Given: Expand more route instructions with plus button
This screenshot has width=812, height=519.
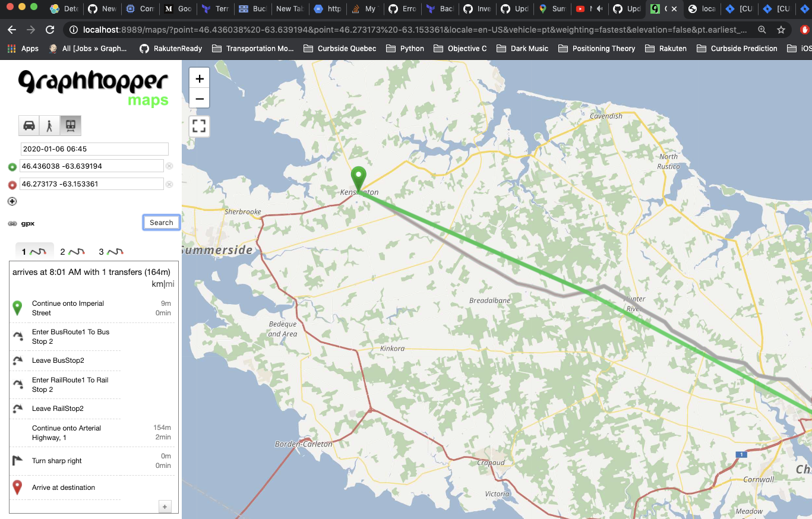Looking at the screenshot, I should click(x=165, y=507).
